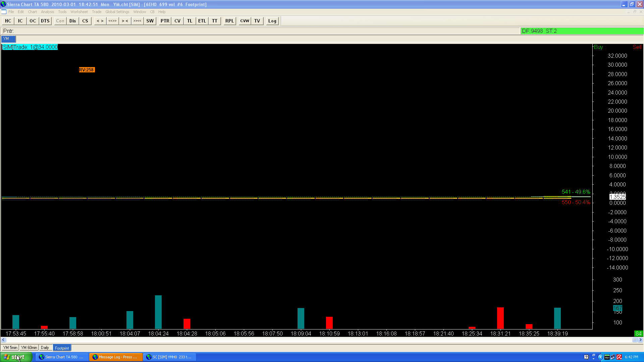Click the DTS toolbar button
Screen dimensions: 644x362
[45, 21]
